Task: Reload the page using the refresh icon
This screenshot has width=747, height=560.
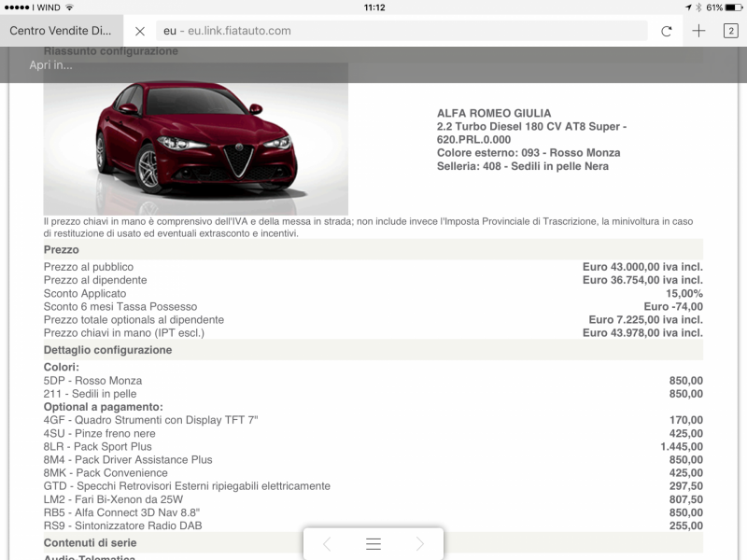Action: coord(666,31)
